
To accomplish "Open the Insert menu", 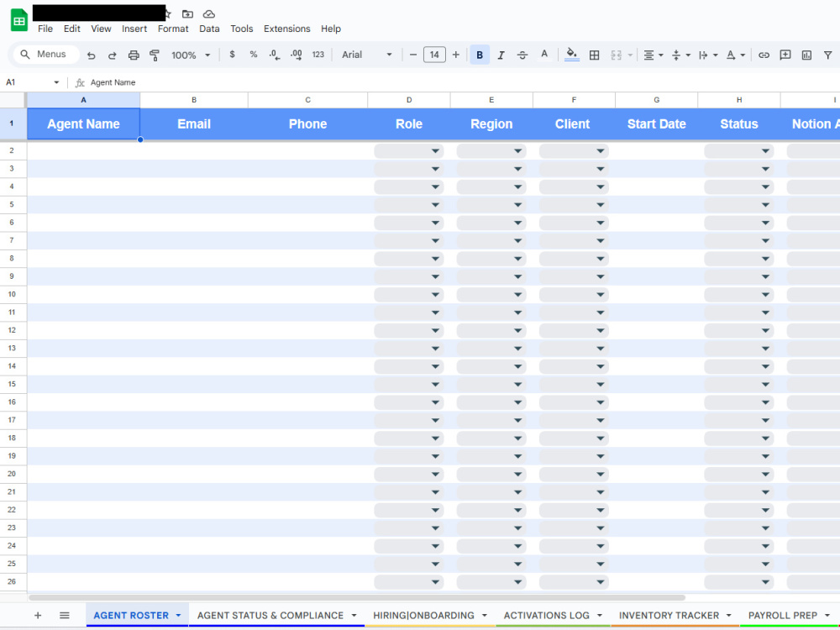I will [134, 29].
